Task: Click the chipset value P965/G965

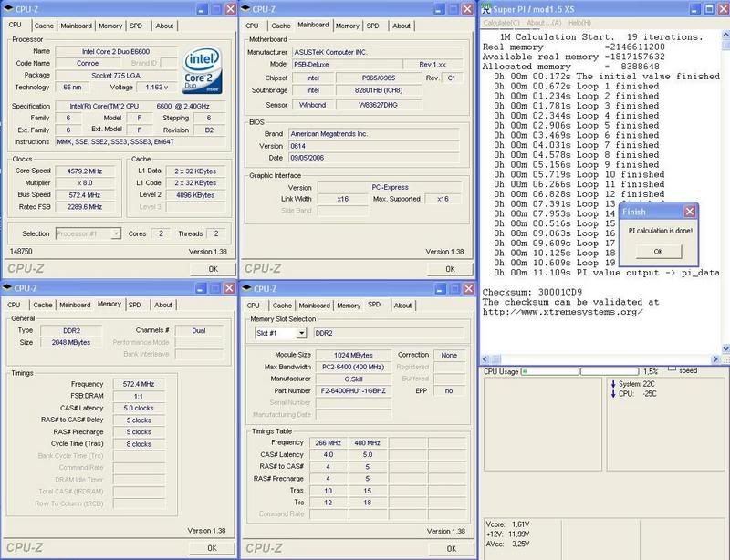Action: (379, 78)
